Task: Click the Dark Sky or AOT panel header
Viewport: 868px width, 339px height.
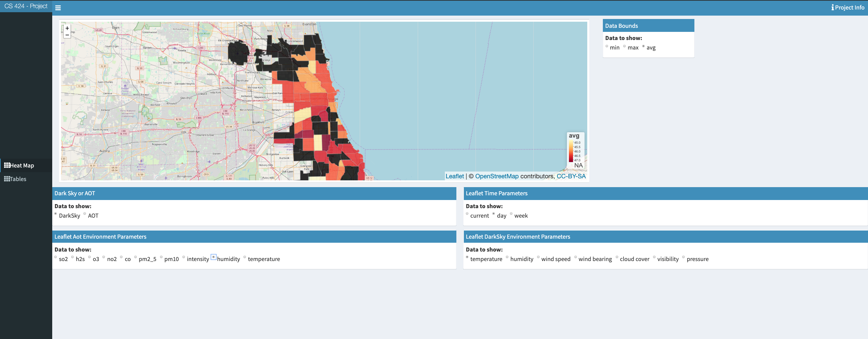Action: pyautogui.click(x=254, y=193)
